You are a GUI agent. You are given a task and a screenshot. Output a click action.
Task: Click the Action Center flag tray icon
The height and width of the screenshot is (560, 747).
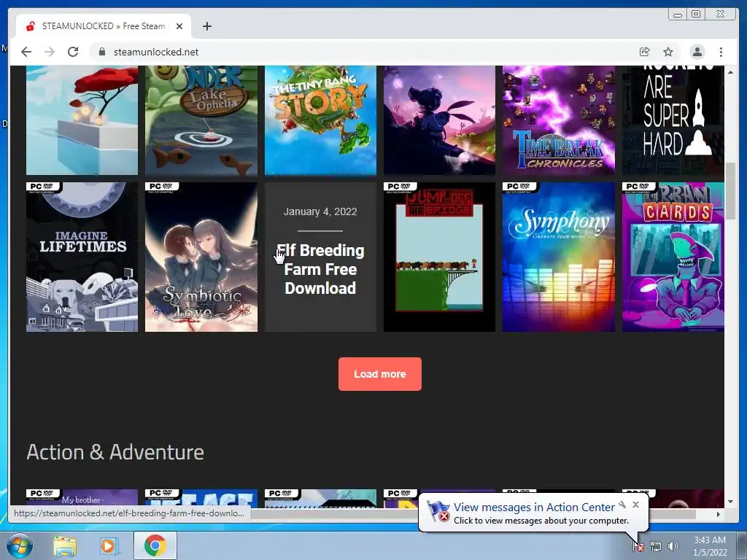(x=638, y=547)
